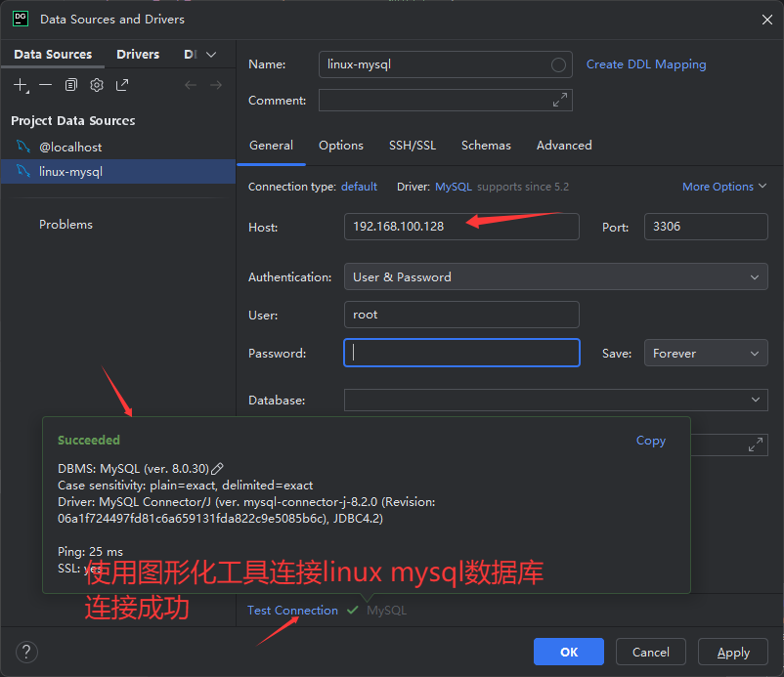Select @localhost data source
Viewport: 784px width, 677px height.
pyautogui.click(x=118, y=147)
